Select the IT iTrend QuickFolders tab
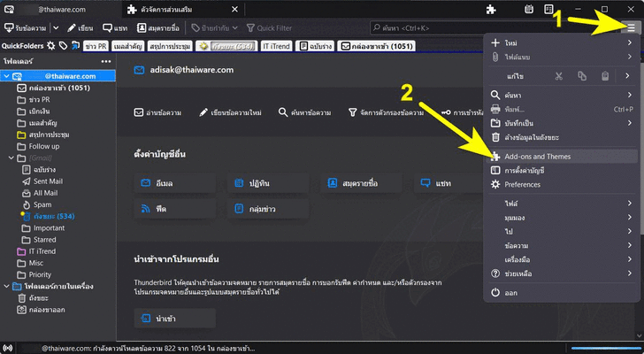This screenshot has height=354, width=644. [x=277, y=46]
